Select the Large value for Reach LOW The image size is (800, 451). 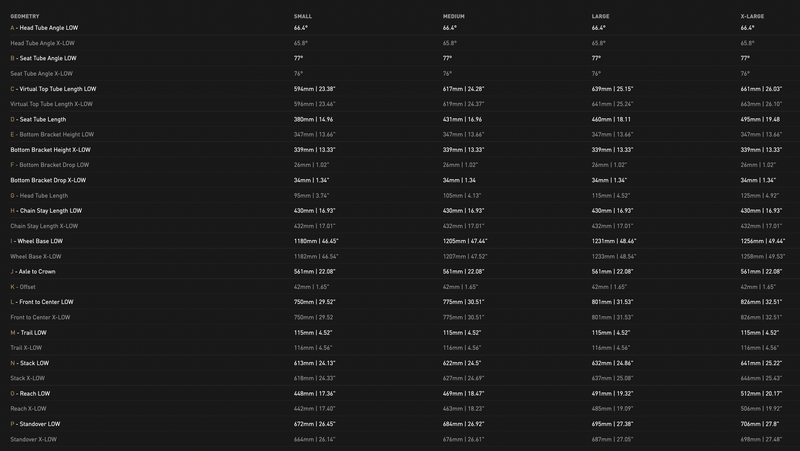(612, 393)
